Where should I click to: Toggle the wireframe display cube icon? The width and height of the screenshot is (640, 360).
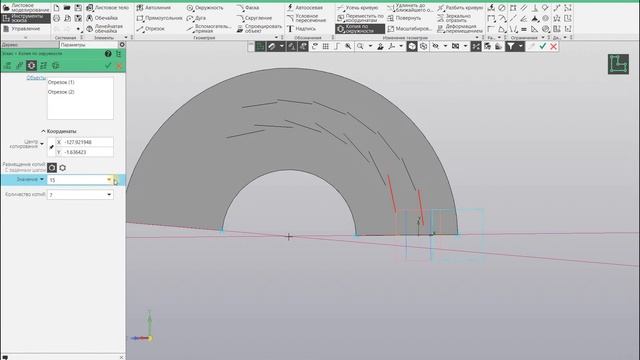423,47
